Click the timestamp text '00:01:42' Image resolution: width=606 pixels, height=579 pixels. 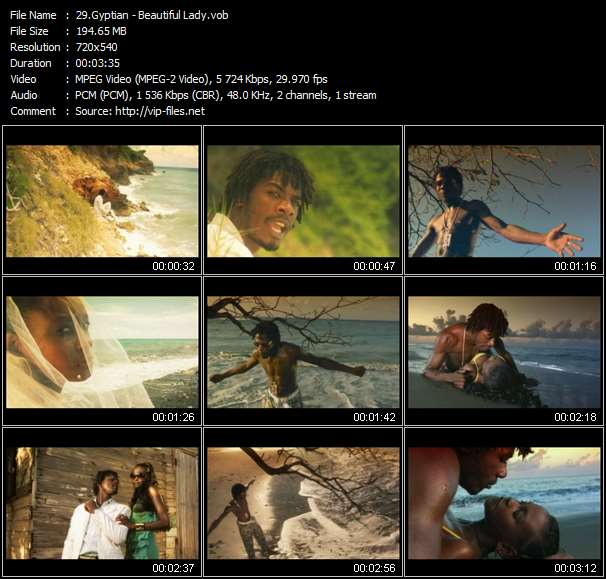click(374, 417)
